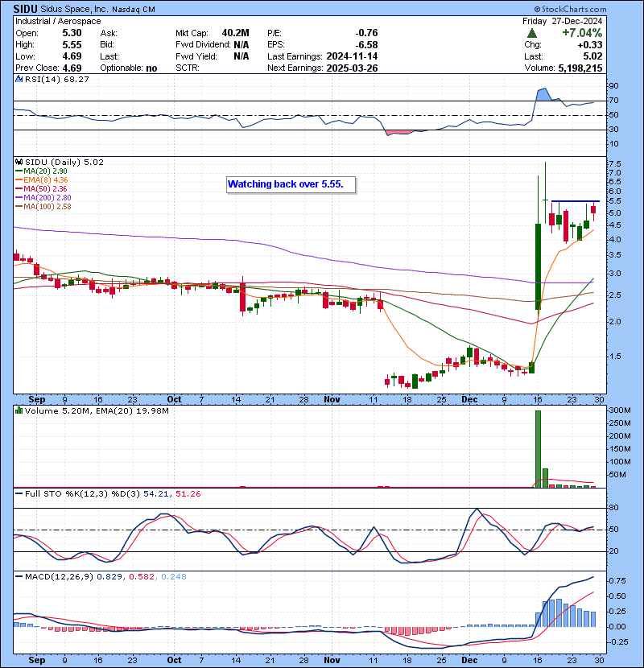Click the Fwd Yield label
The image size is (644, 668).
[196, 56]
